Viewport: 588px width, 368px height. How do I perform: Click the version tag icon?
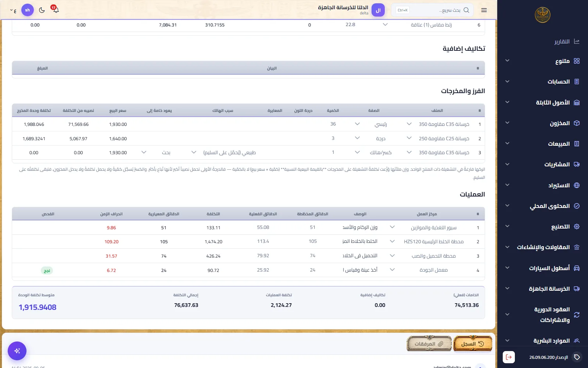[577, 357]
